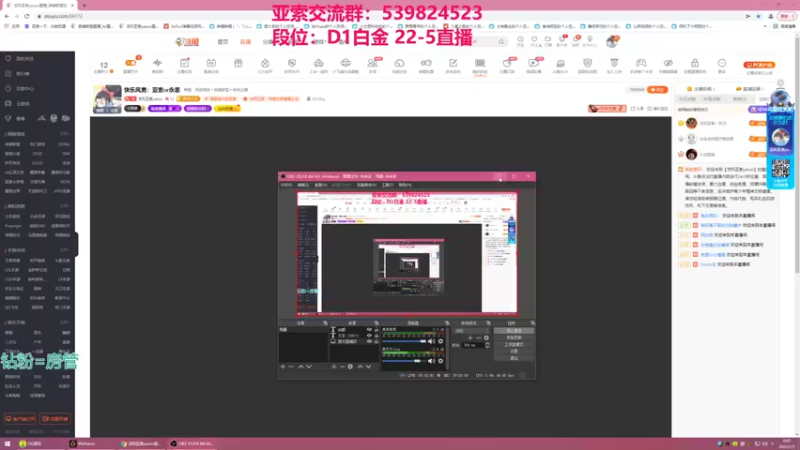
Task: Click the bottom (exit) button in OBS controls
Action: click(514, 358)
